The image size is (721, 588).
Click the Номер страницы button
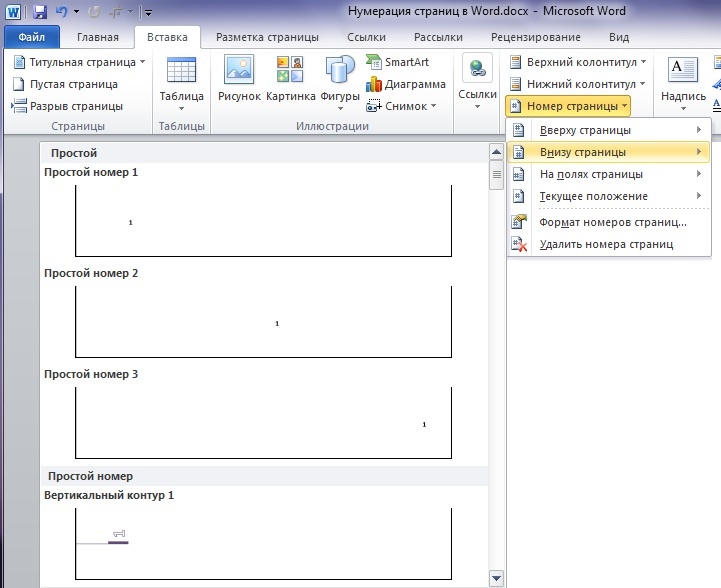click(x=567, y=106)
